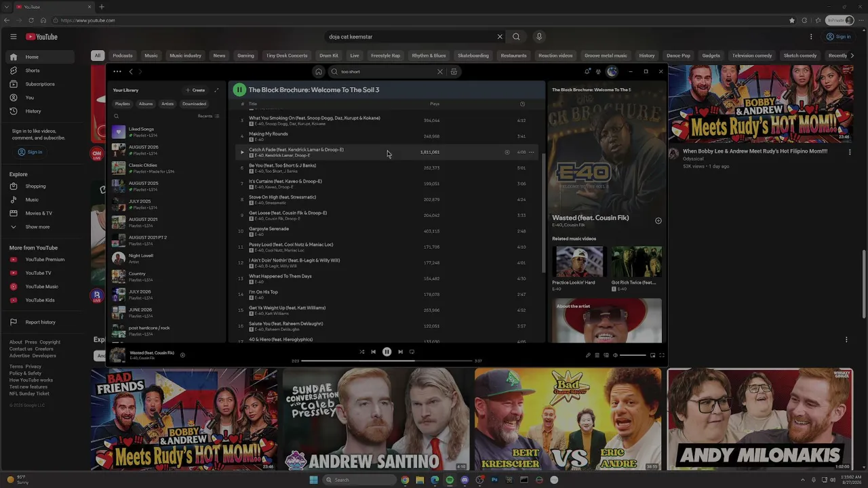Open the lyrics microphone icon

tap(588, 355)
